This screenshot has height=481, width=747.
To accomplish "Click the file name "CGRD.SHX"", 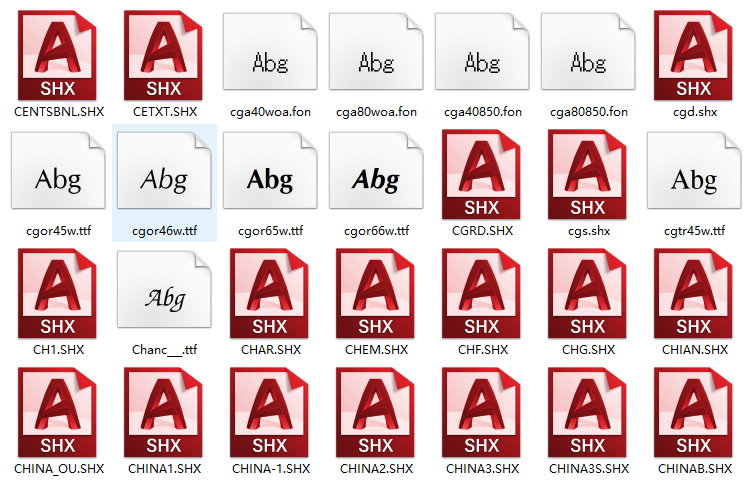I will pyautogui.click(x=483, y=231).
